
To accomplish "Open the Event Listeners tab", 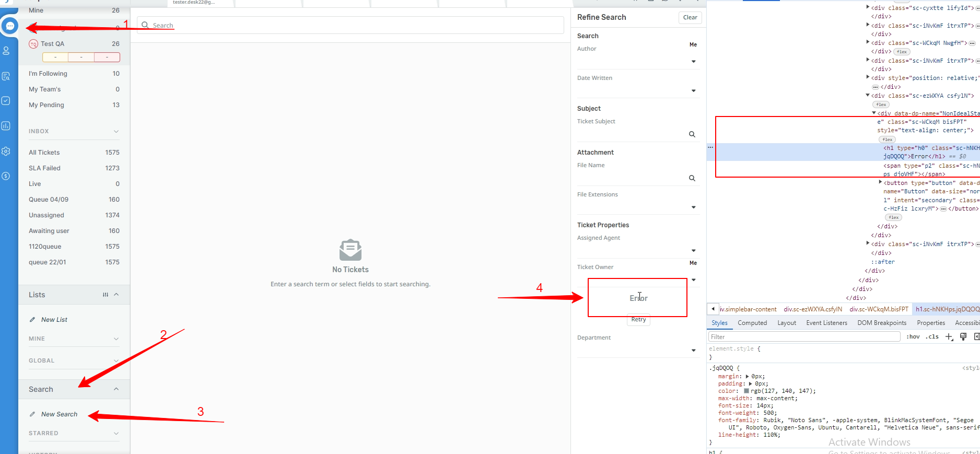I will [826, 323].
